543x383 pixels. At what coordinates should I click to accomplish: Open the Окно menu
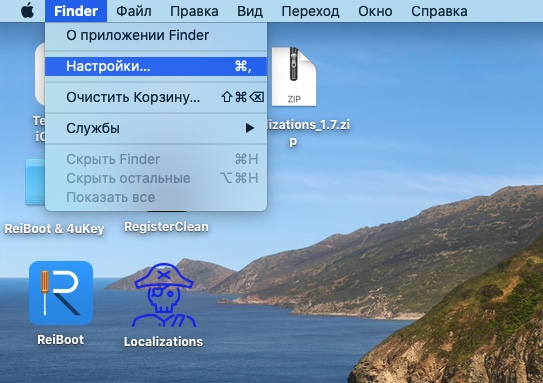(x=375, y=11)
